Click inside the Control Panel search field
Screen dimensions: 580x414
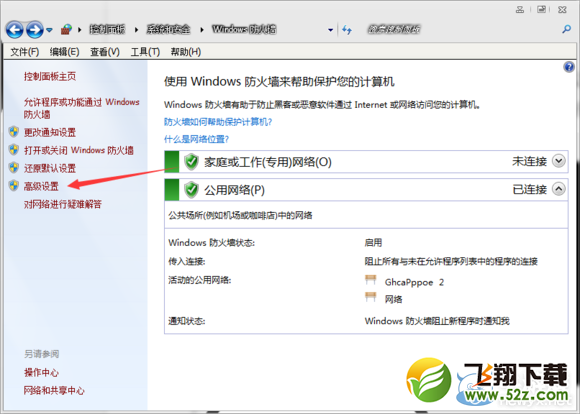click(x=461, y=29)
